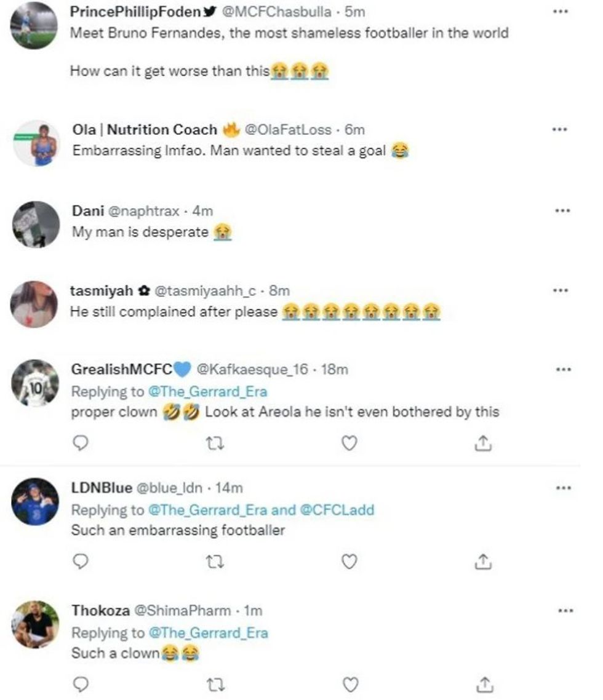603x700 pixels.
Task: Open more options on PrincePhillipFoden's tweet
Action: pos(559,12)
